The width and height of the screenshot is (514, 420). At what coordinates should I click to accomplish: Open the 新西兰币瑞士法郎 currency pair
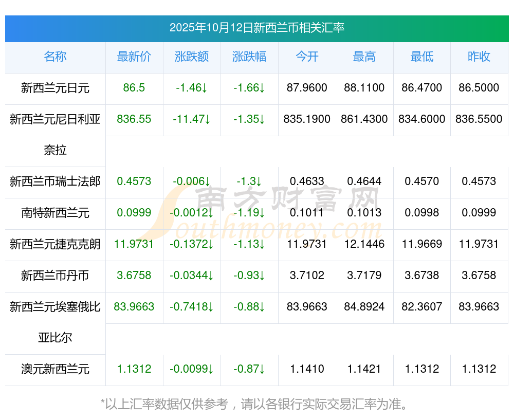[x=55, y=181]
